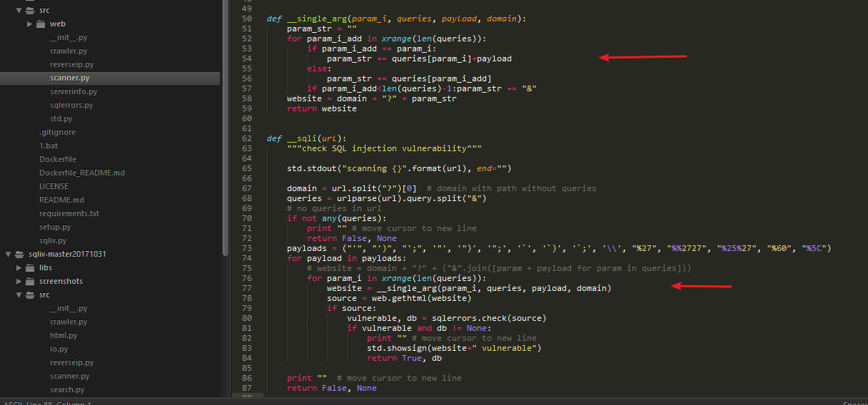This screenshot has height=405, width=868.
Task: Select the highlighted scanner.py file
Action: tap(110, 78)
